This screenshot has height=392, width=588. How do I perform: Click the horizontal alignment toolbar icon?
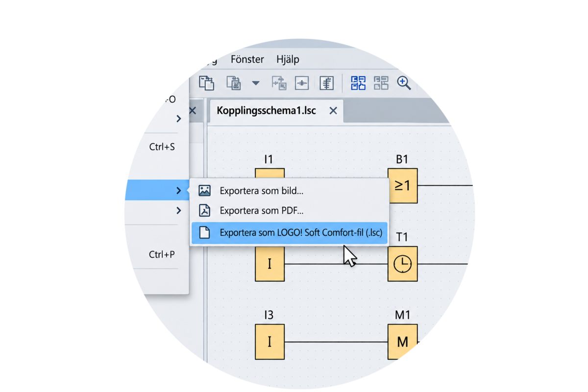pyautogui.click(x=302, y=83)
